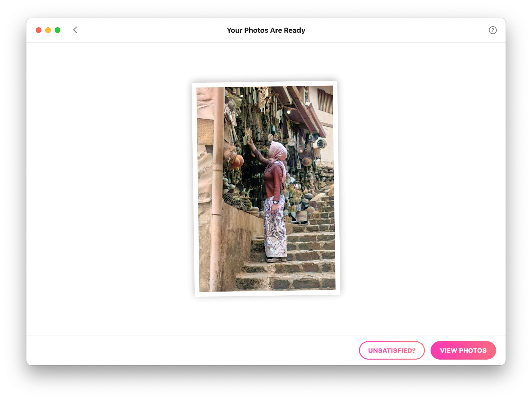
Task: Maximize the window with the green button
Action: click(57, 30)
